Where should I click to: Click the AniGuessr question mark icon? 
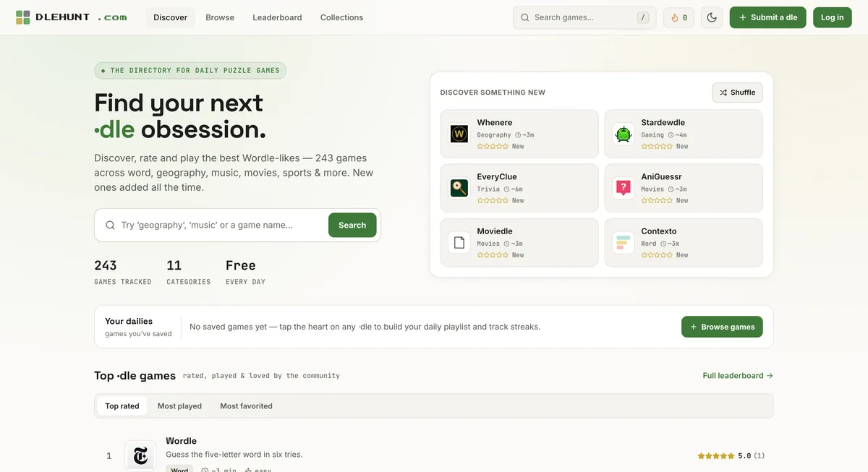624,188
